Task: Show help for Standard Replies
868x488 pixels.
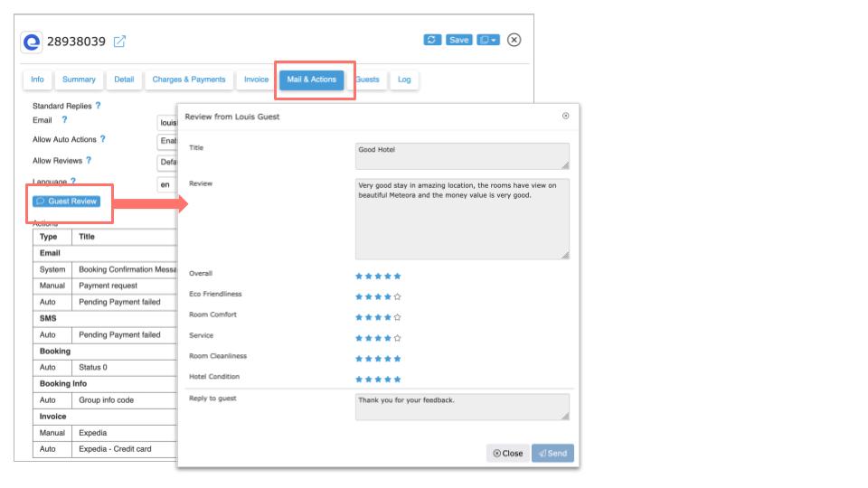Action: [98, 105]
